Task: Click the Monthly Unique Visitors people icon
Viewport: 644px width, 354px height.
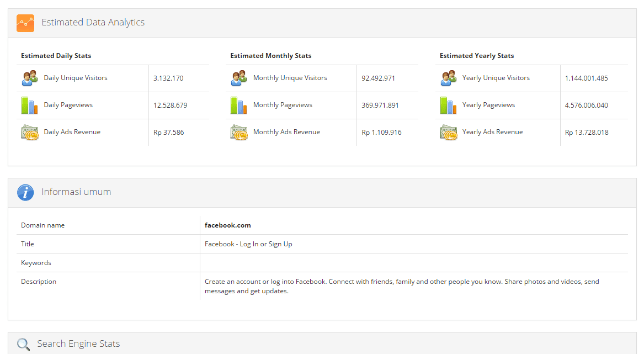Action: (239, 78)
